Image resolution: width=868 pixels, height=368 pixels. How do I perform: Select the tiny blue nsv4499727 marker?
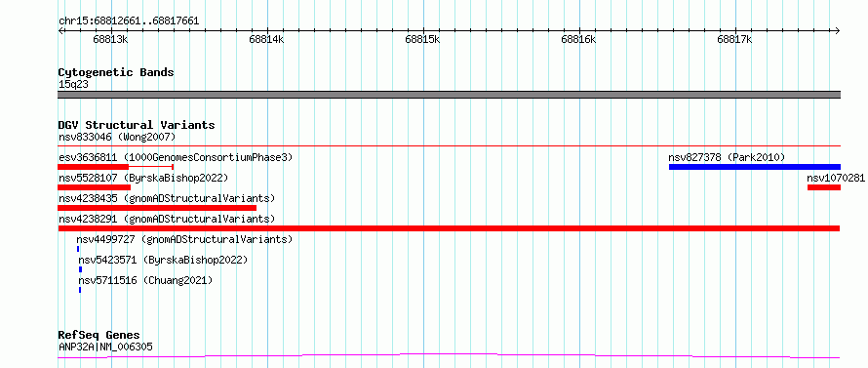(78, 249)
